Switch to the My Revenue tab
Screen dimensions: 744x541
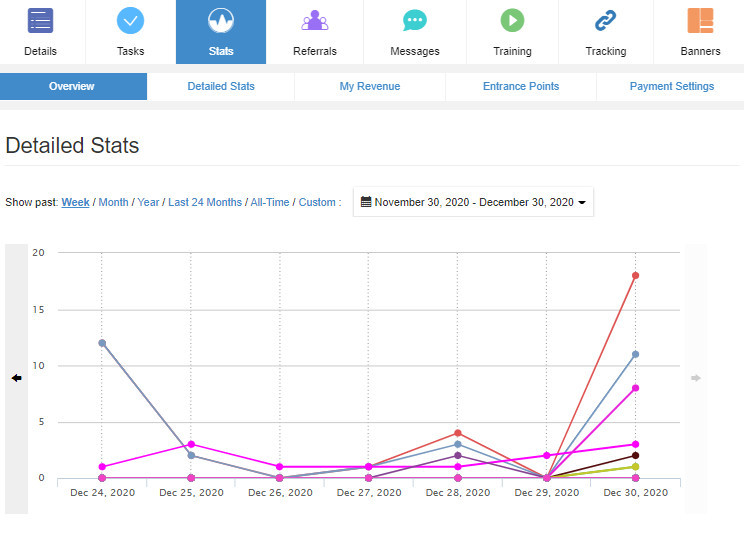(x=370, y=87)
